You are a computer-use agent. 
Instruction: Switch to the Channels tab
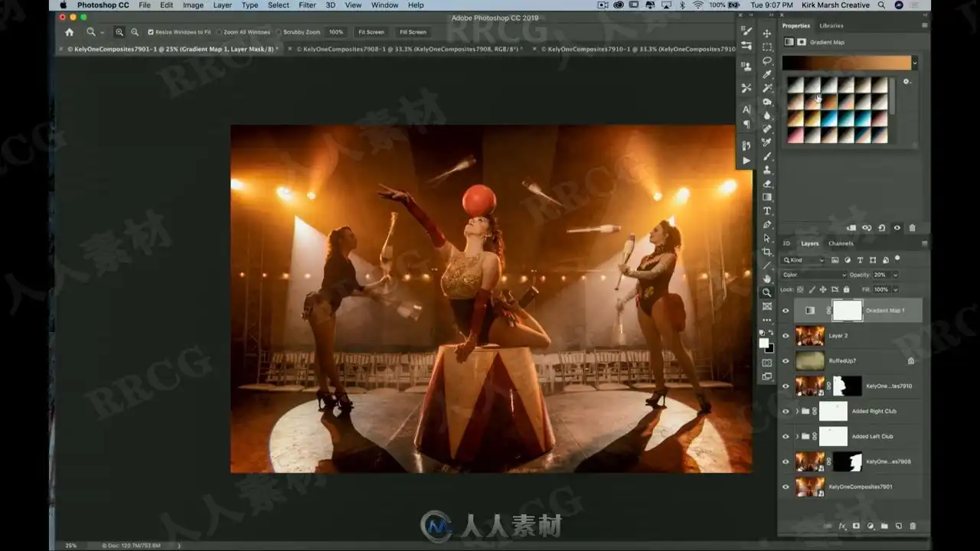pos(841,243)
